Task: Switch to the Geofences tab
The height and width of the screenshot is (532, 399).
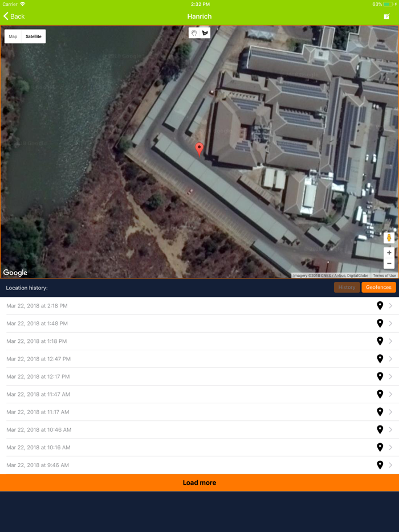Action: pos(378,287)
